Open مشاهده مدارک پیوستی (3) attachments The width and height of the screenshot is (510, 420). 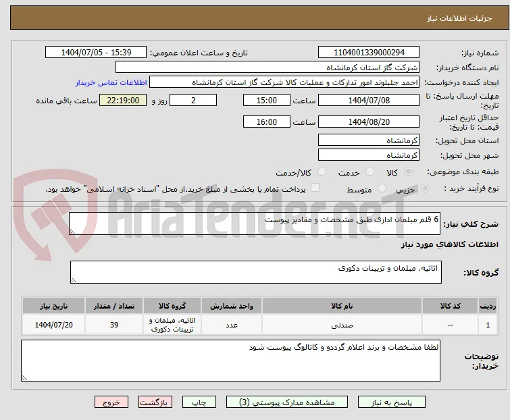(287, 402)
